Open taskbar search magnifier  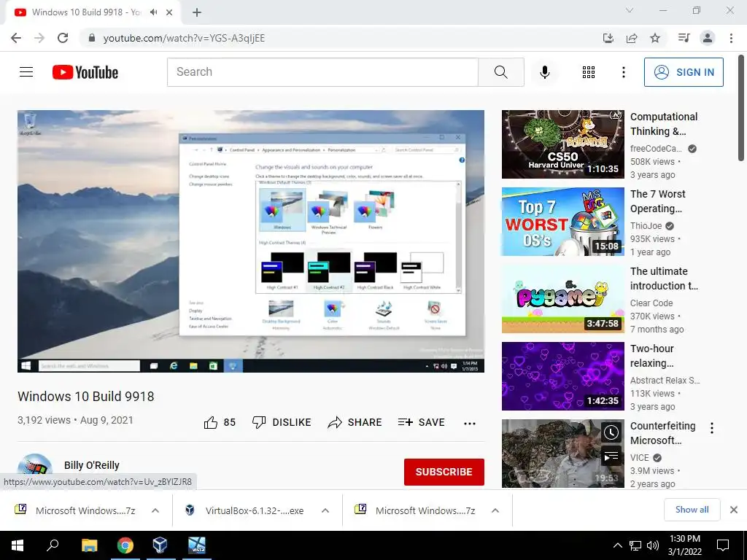click(53, 545)
